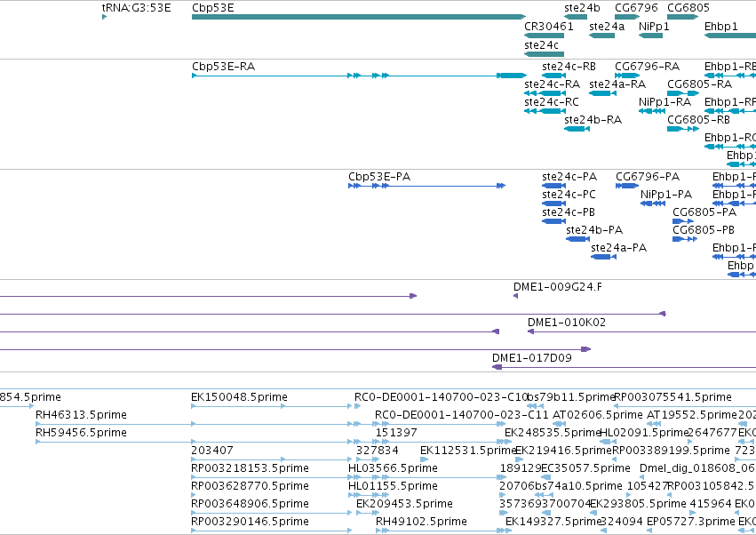The height and width of the screenshot is (535, 756).
Task: Select the RH49102.5prime EST label
Action: [421, 522]
